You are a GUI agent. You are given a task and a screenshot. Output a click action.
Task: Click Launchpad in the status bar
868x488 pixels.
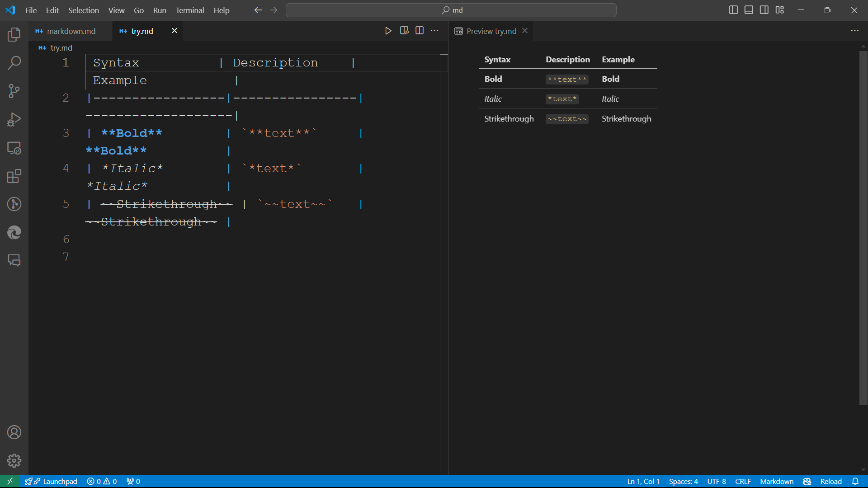click(x=51, y=481)
